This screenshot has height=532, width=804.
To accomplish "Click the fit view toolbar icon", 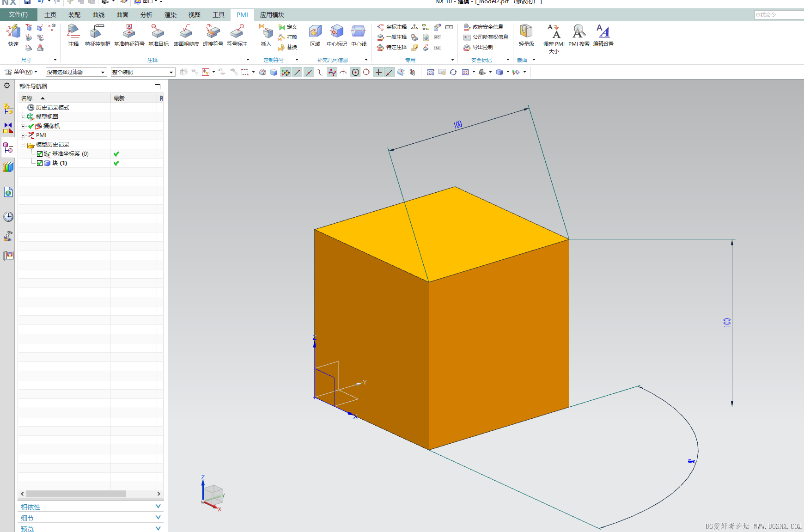I will pos(430,72).
